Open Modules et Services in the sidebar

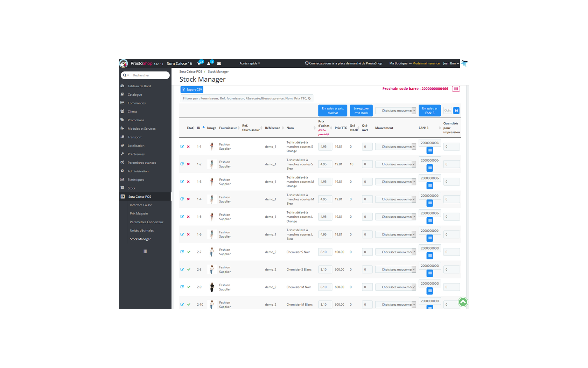141,129
